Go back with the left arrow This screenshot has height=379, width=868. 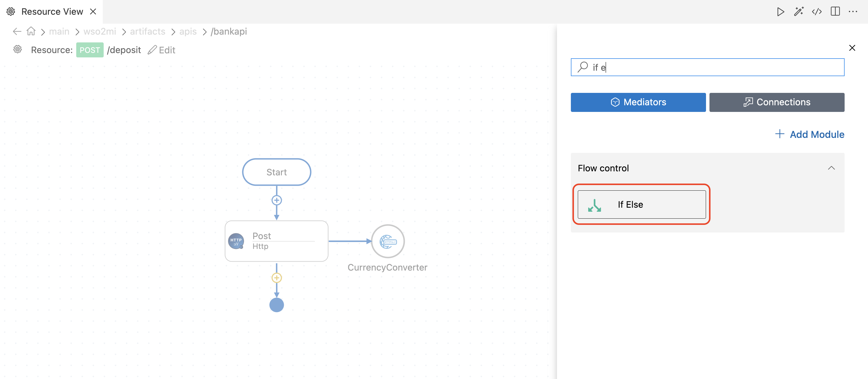pos(17,31)
